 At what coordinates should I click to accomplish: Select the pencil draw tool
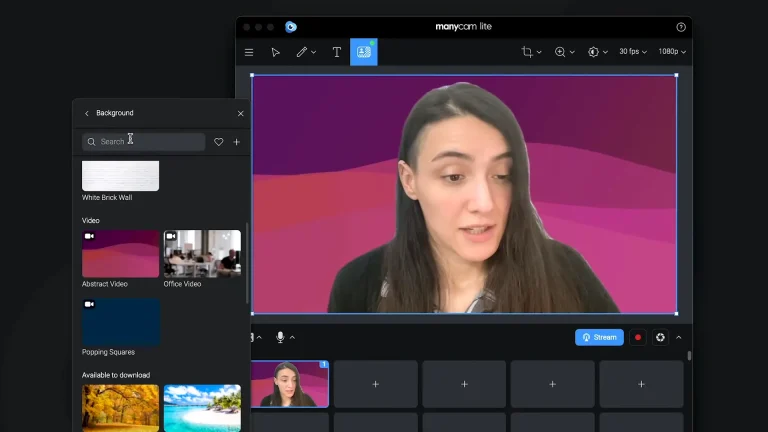pos(301,52)
